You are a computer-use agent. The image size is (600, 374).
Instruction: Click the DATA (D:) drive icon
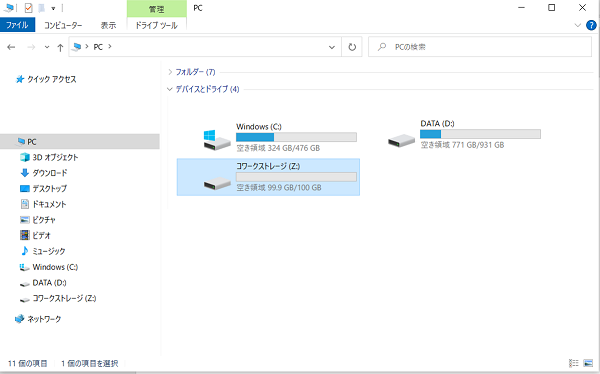401,140
